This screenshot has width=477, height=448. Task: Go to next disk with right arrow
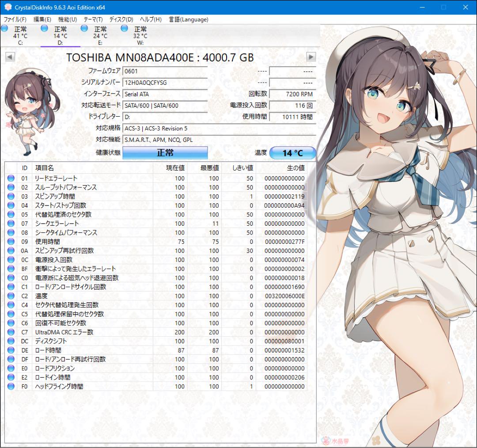pos(311,57)
